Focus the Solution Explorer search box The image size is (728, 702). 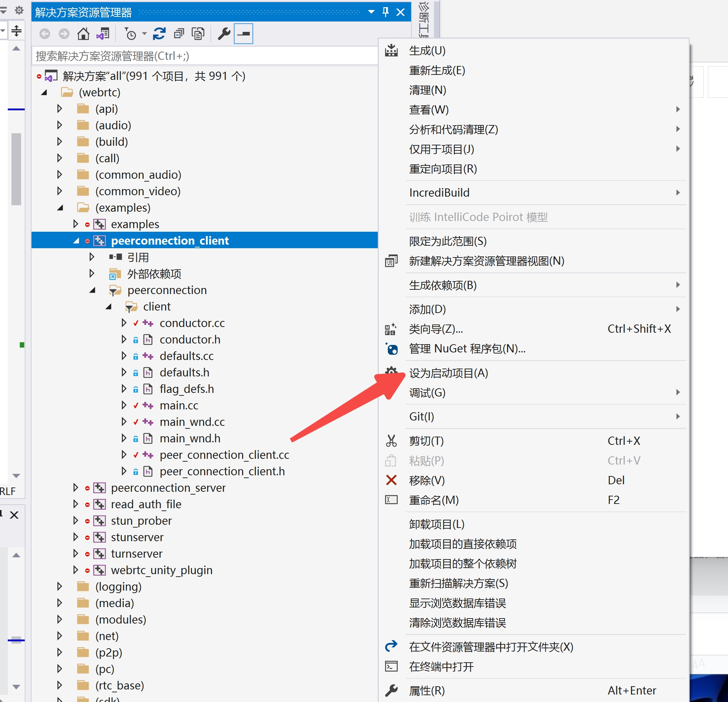coord(205,56)
